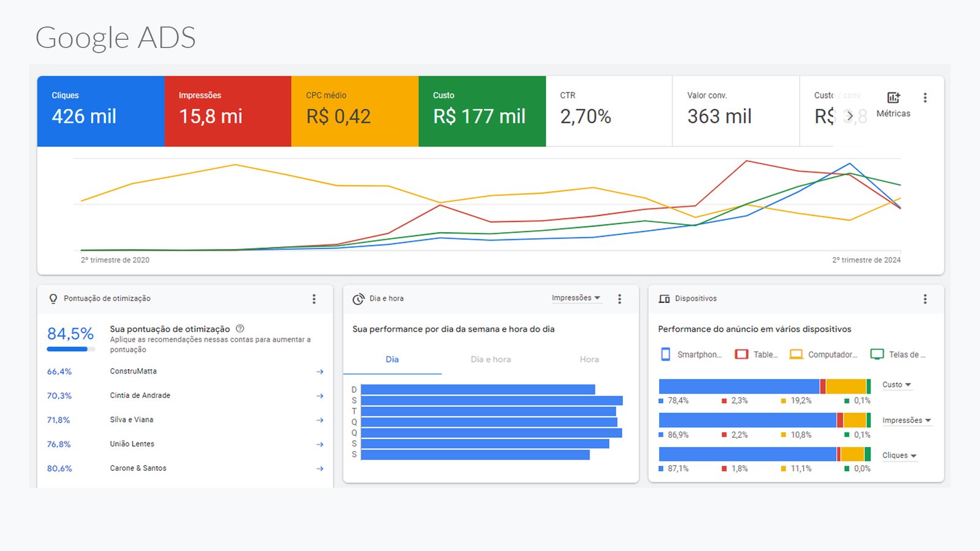Click the 84,5% optimization score progress bar

70,349
